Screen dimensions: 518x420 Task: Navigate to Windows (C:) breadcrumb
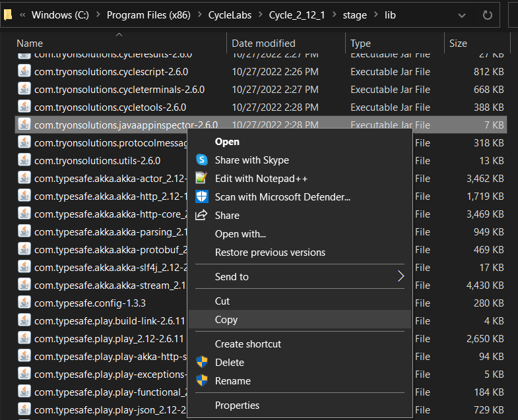[x=60, y=15]
